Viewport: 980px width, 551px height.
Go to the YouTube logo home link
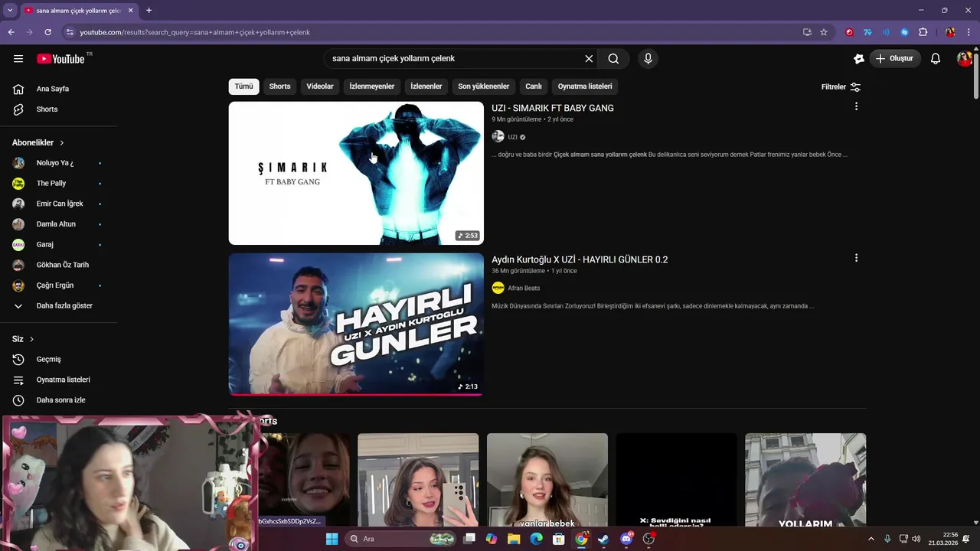[60, 59]
